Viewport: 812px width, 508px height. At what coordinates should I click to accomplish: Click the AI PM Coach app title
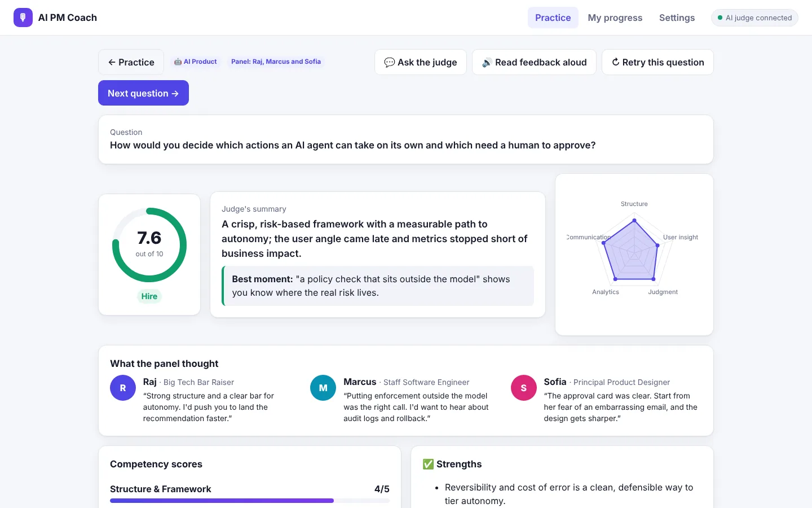(68, 17)
